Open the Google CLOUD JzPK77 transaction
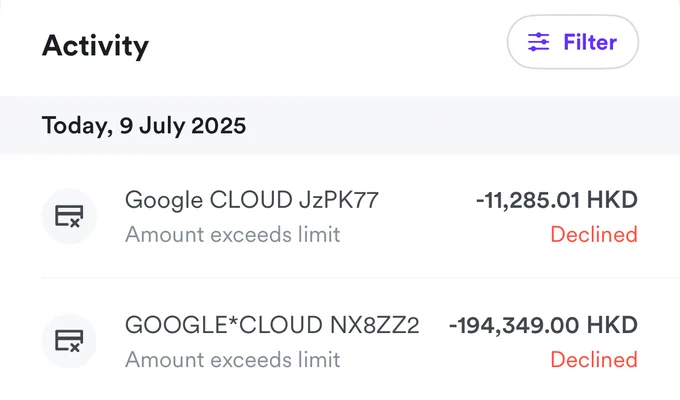This screenshot has height=400, width=680. click(340, 216)
